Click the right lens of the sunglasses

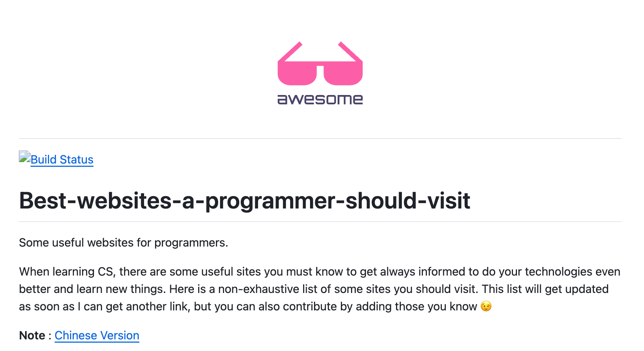(x=343, y=74)
